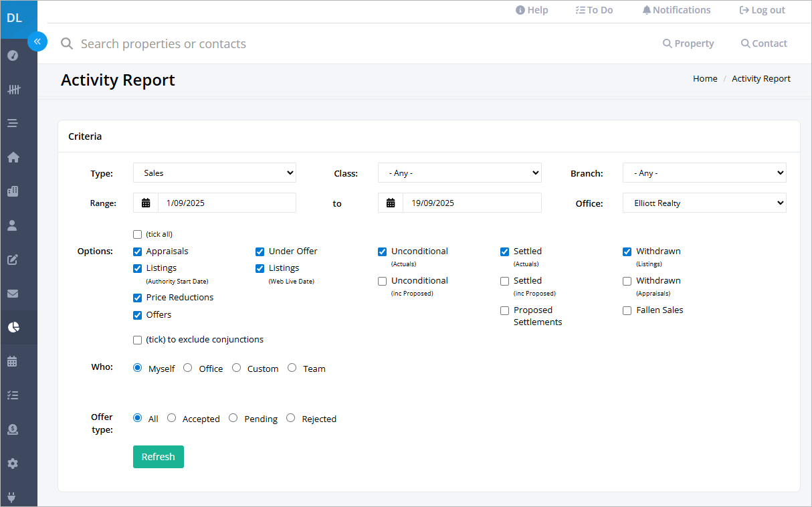
Task: Open the Class dropdown
Action: pos(460,173)
